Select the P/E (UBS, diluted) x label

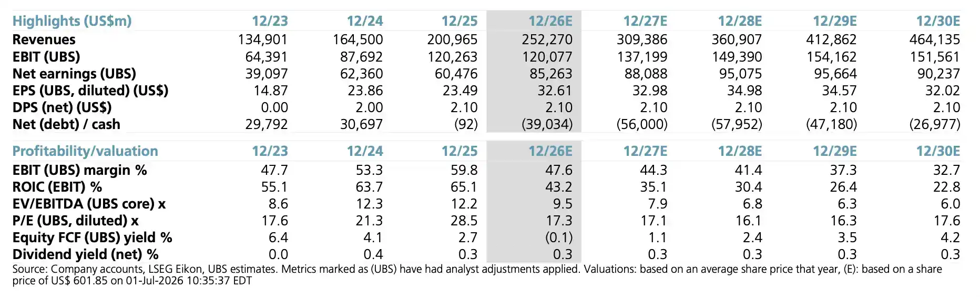[x=76, y=221]
